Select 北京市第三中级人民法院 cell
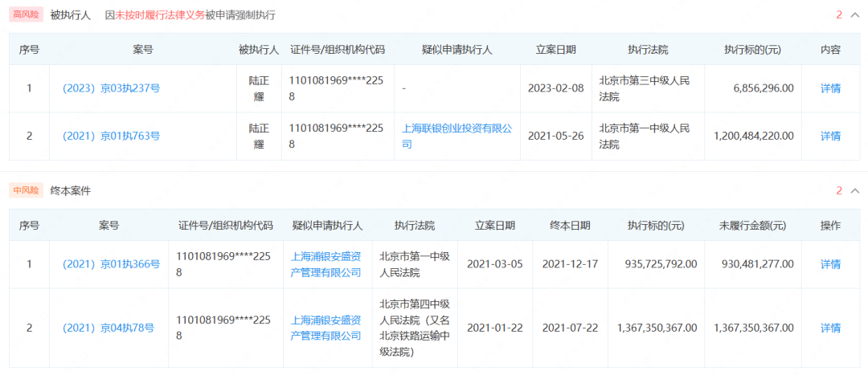The image size is (868, 375). (645, 88)
